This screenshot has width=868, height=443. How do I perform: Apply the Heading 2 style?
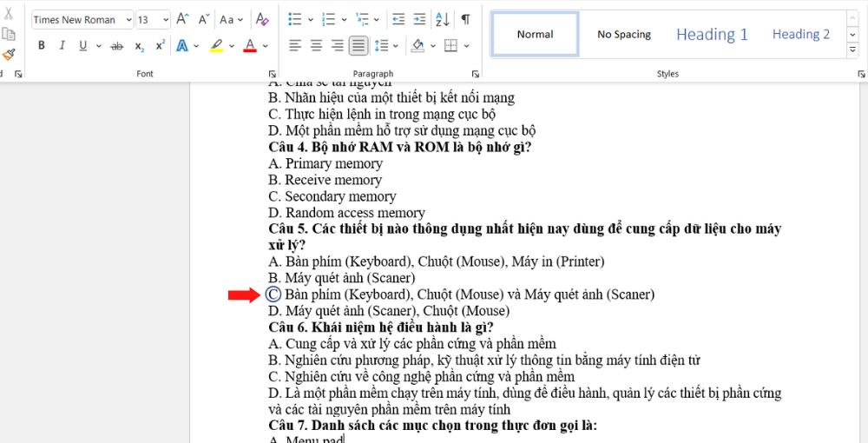tap(801, 35)
